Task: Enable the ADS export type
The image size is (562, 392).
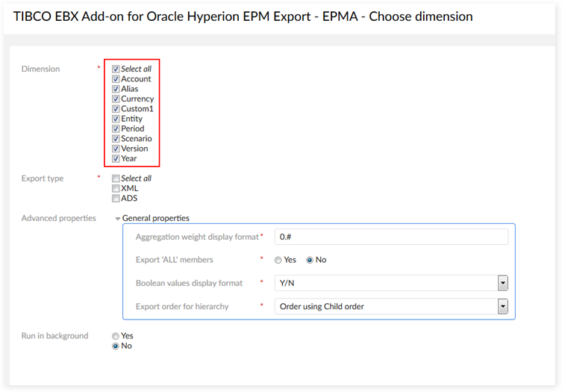Action: pos(116,199)
